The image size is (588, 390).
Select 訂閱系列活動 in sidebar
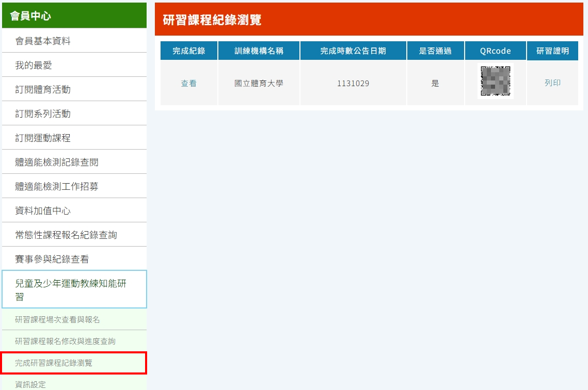click(x=74, y=113)
